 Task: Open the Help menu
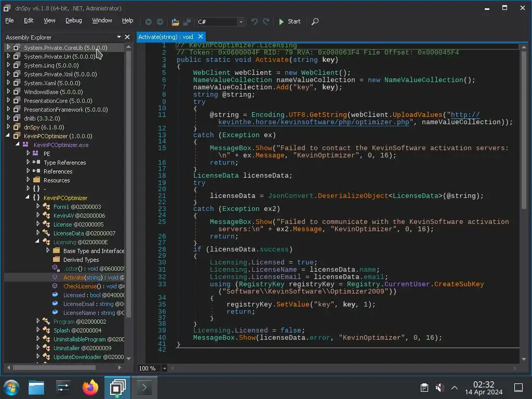tap(128, 20)
